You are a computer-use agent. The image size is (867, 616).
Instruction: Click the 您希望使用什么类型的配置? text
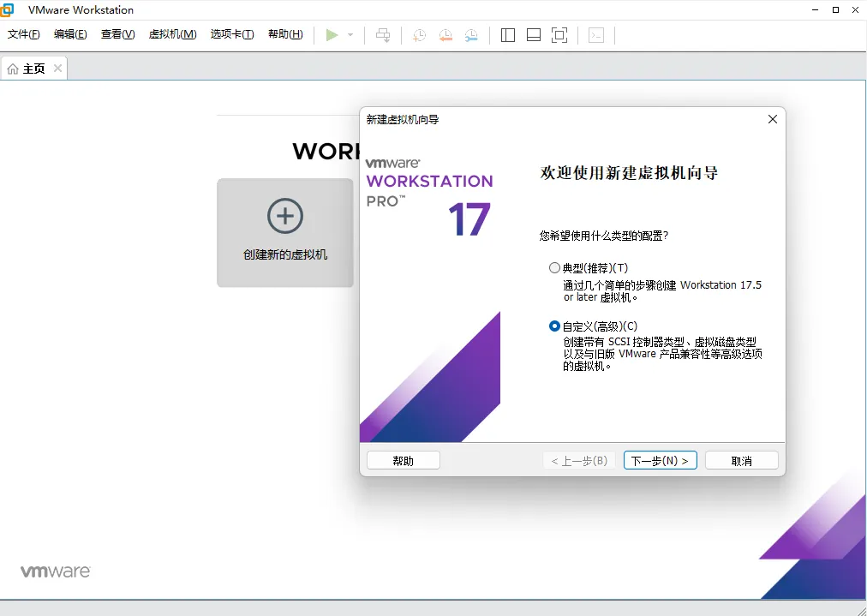[x=604, y=236]
